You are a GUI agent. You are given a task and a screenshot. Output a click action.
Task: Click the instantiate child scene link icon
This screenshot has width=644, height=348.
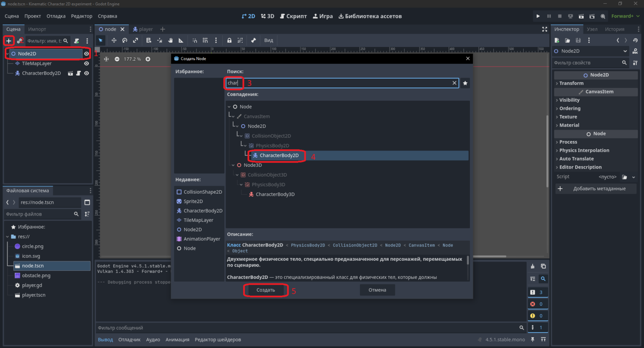click(20, 41)
